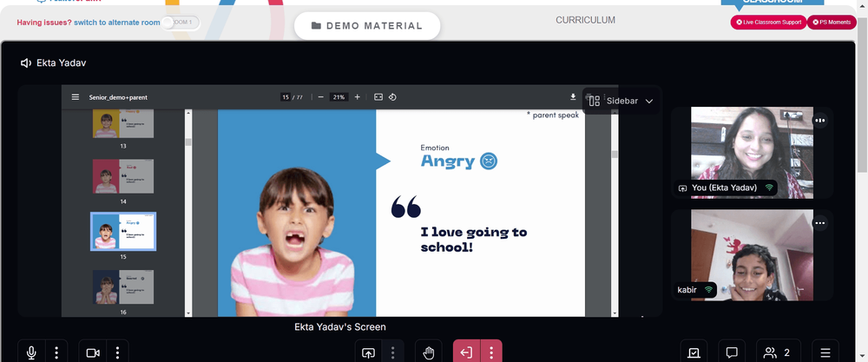Open hamburger menu in bottom right
This screenshot has height=362, width=868.
click(825, 352)
